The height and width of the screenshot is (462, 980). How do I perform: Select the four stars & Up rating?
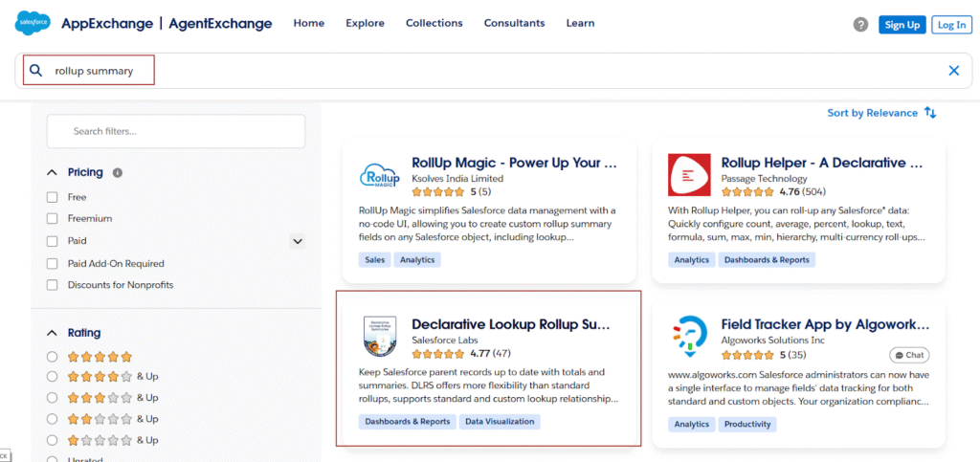click(52, 377)
